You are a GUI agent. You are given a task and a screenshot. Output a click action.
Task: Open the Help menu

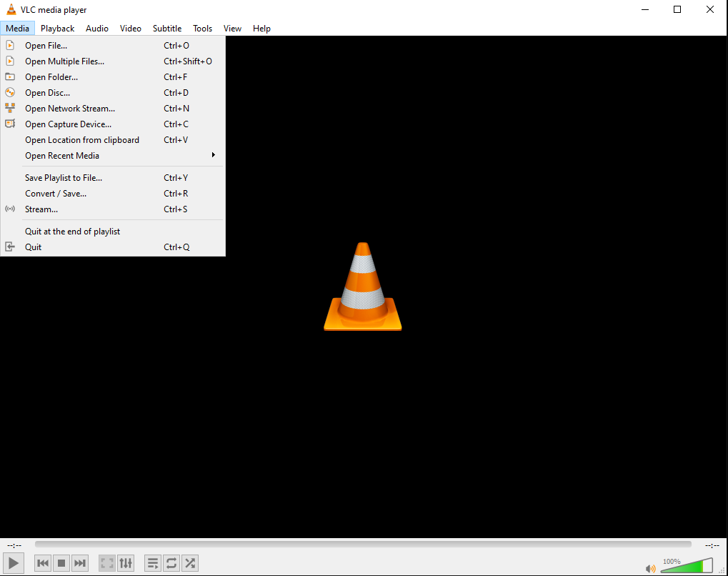pos(262,29)
